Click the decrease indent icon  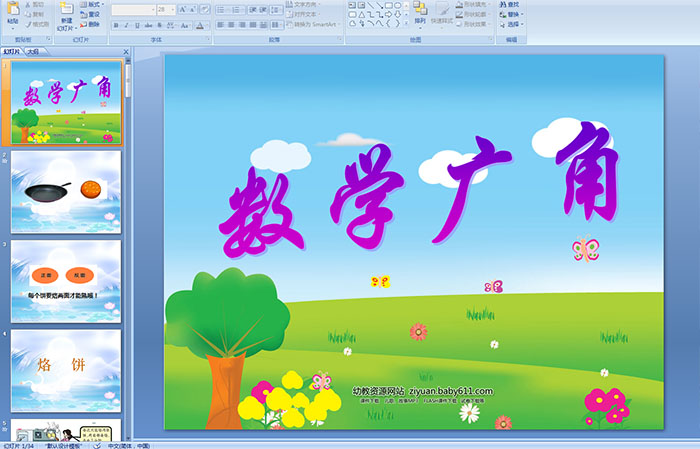(253, 10)
